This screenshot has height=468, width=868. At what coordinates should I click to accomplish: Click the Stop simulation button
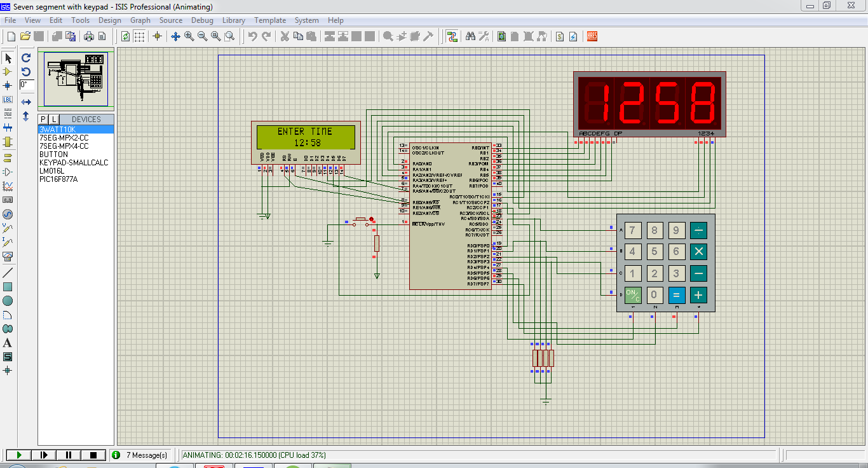pos(93,455)
